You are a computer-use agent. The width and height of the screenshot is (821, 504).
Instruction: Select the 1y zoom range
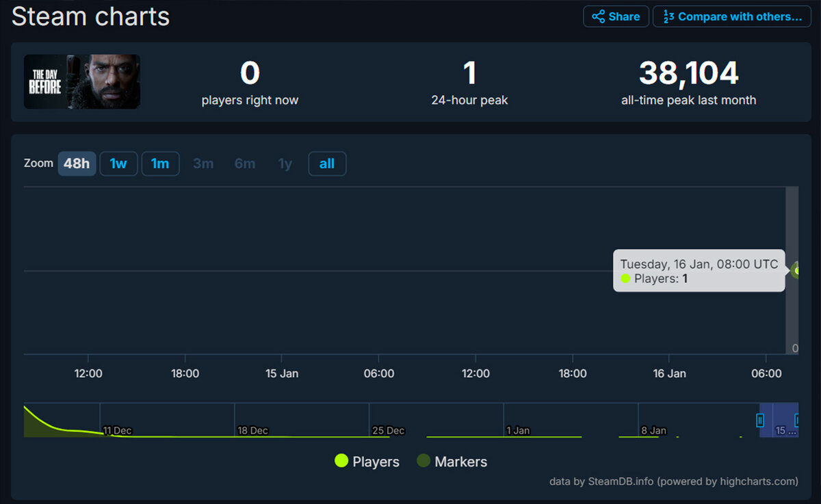[x=285, y=164]
